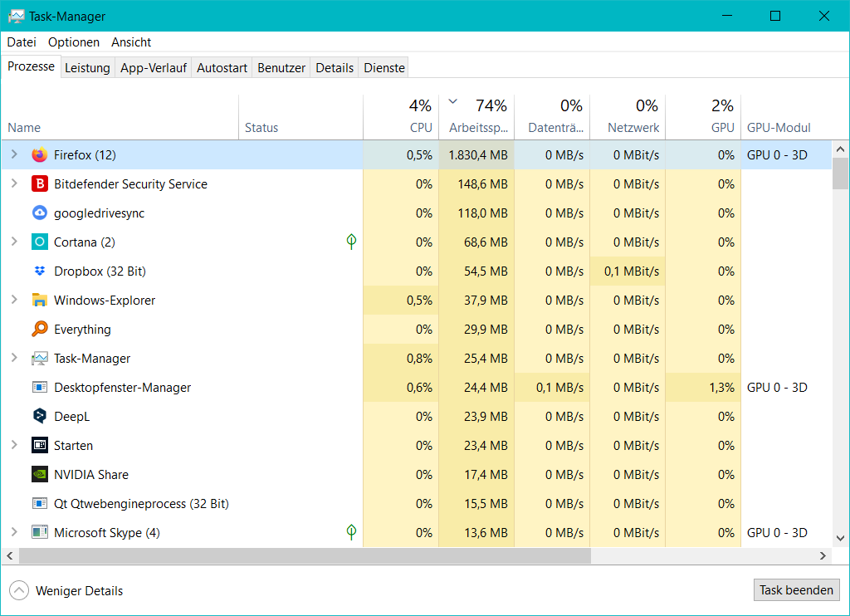
Task: Select the Desktopfenster-Manager process name
Action: pos(123,388)
